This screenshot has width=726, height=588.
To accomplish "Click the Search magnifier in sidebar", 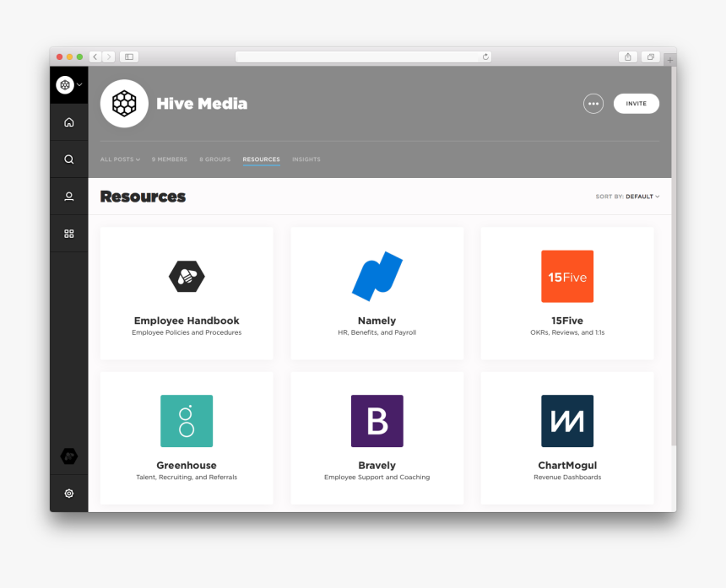I will coord(69,159).
